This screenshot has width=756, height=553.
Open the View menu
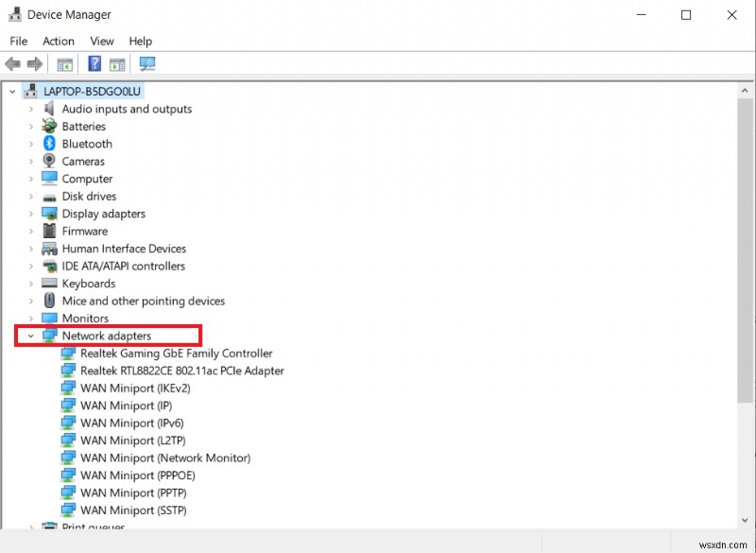(101, 41)
